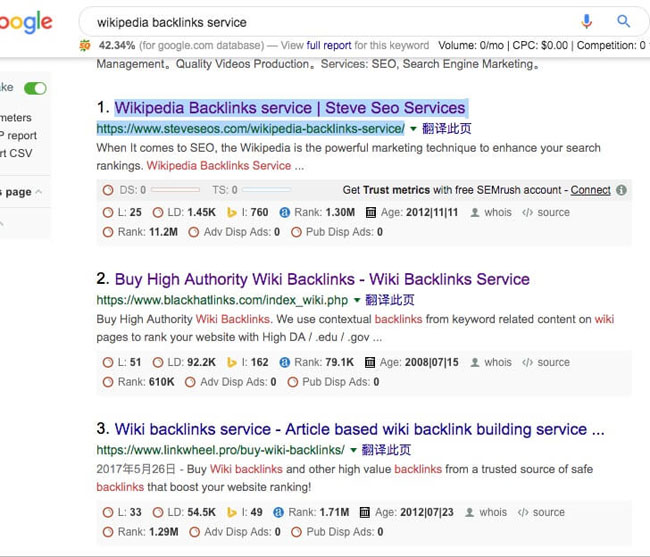
Task: Click whois for the linkwheel.pro result
Action: click(493, 512)
